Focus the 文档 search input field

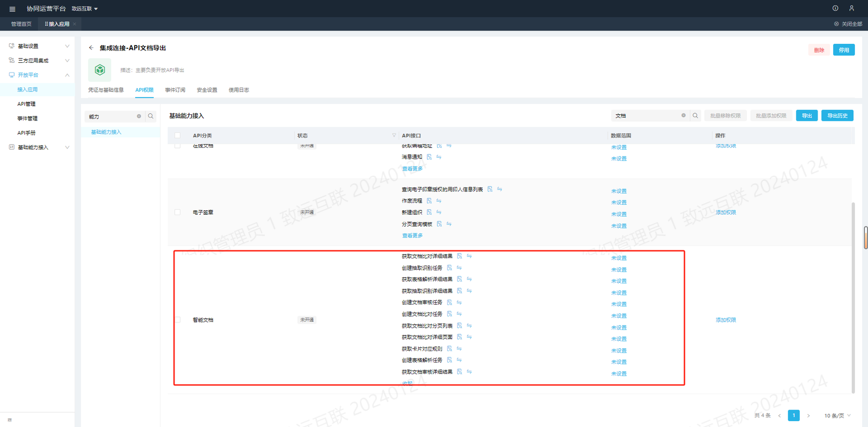pos(649,115)
